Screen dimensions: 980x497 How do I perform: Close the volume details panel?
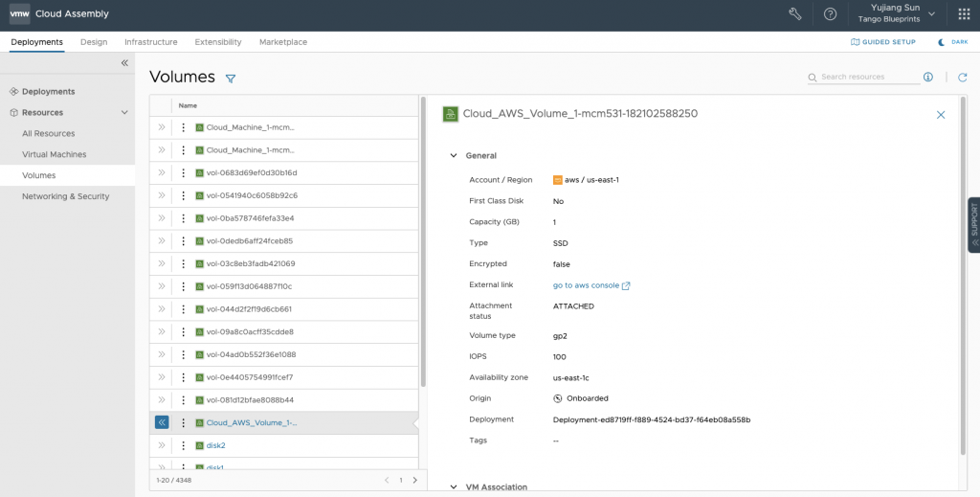point(940,114)
